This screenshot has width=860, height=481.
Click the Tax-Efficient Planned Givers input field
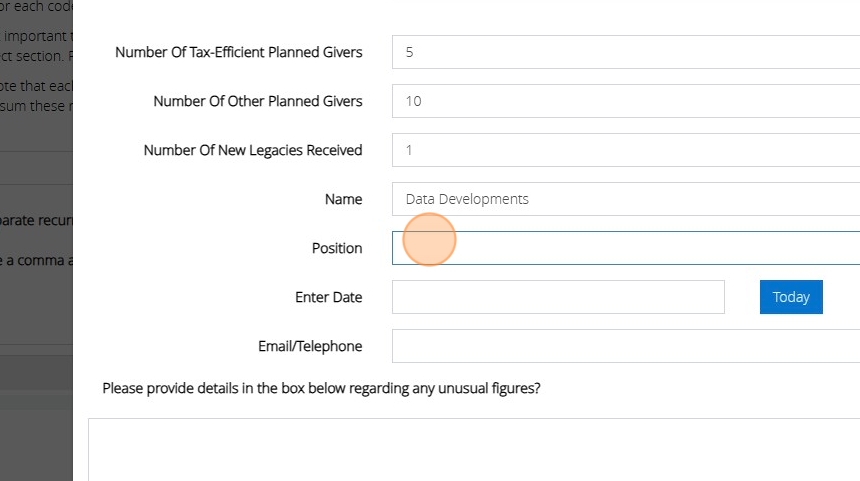pyautogui.click(x=625, y=52)
